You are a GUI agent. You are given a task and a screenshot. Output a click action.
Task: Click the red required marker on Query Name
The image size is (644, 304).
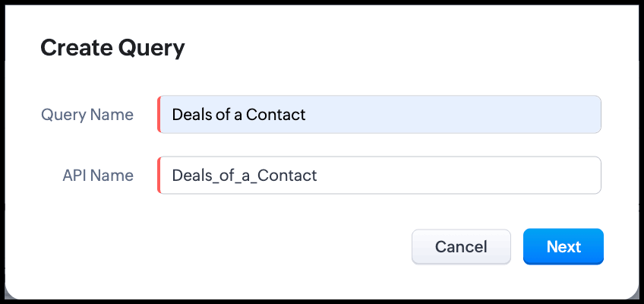[x=159, y=115]
